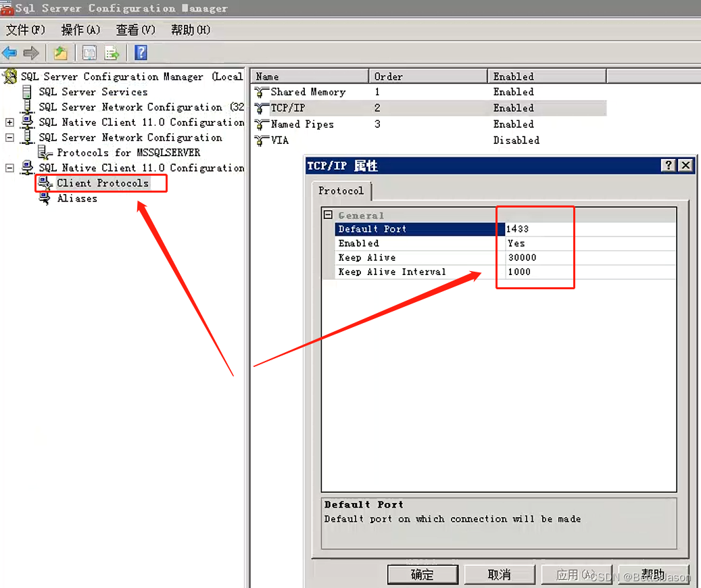Click the back navigation arrow
Image resolution: width=701 pixels, height=588 pixels.
(10, 53)
